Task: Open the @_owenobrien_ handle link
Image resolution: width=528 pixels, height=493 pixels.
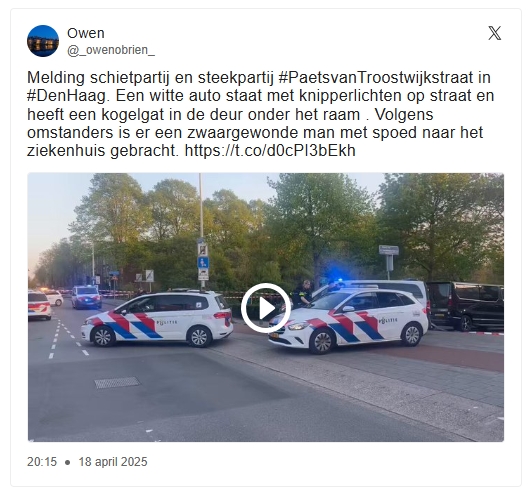Action: pyautogui.click(x=111, y=50)
